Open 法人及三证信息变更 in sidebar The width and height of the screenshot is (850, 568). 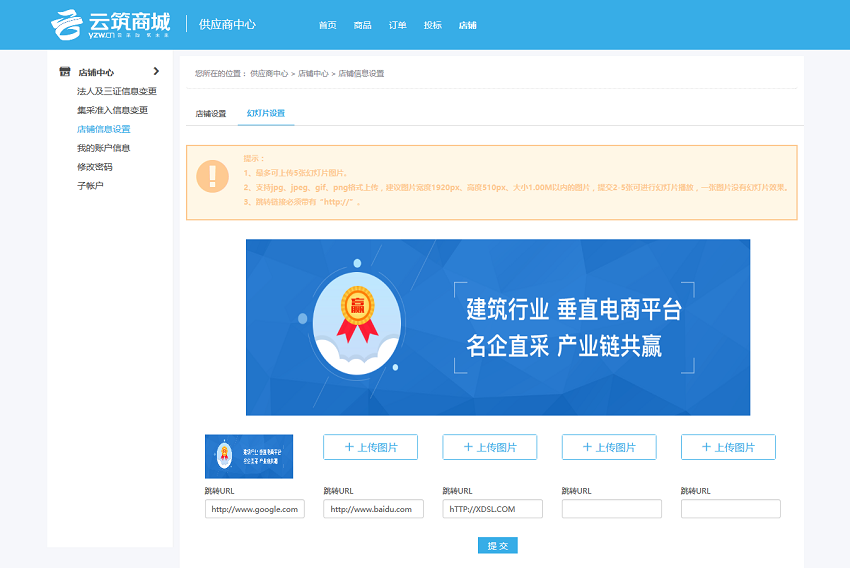tap(116, 91)
